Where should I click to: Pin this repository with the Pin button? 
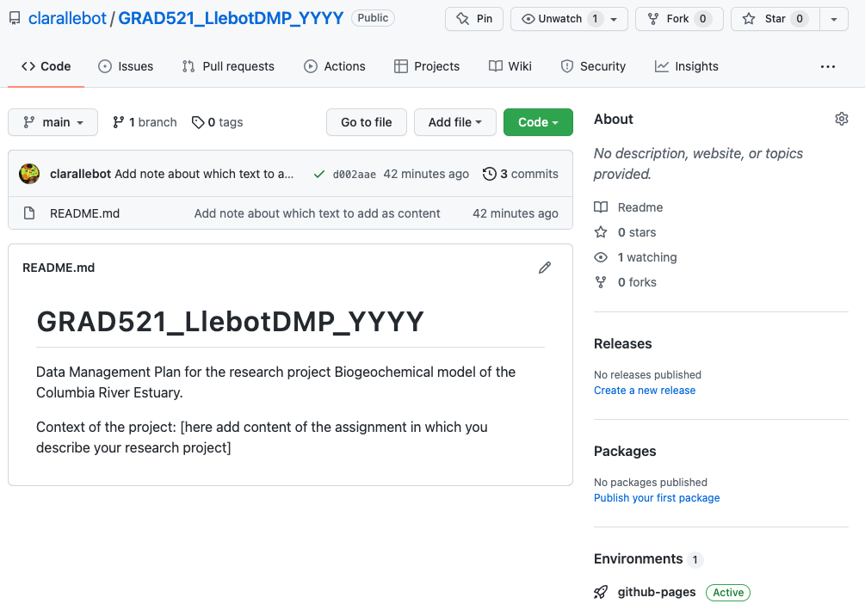tap(474, 19)
